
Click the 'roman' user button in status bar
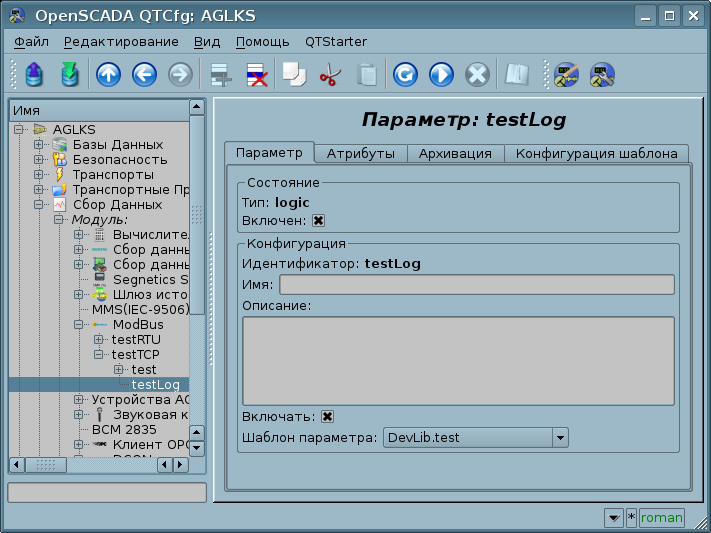(661, 517)
